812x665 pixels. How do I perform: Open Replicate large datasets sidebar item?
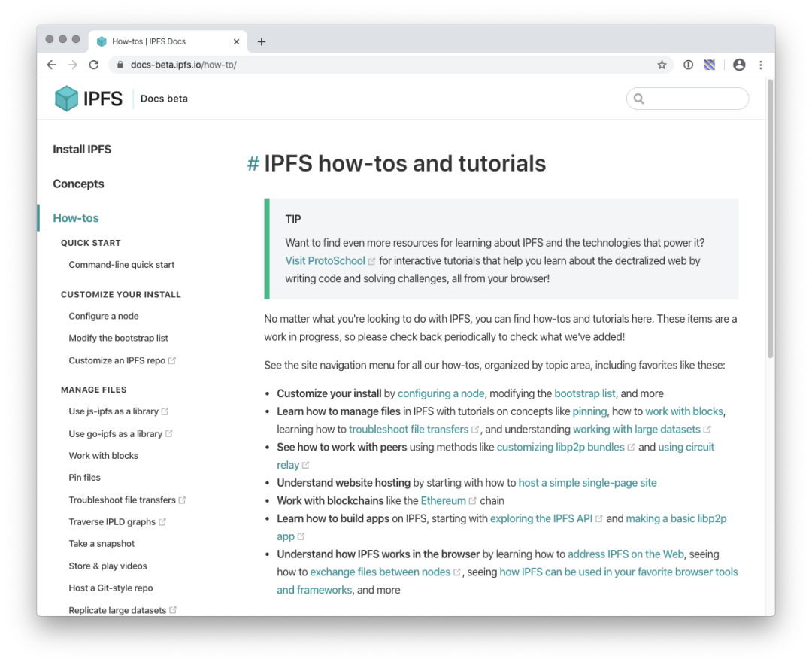pos(123,610)
